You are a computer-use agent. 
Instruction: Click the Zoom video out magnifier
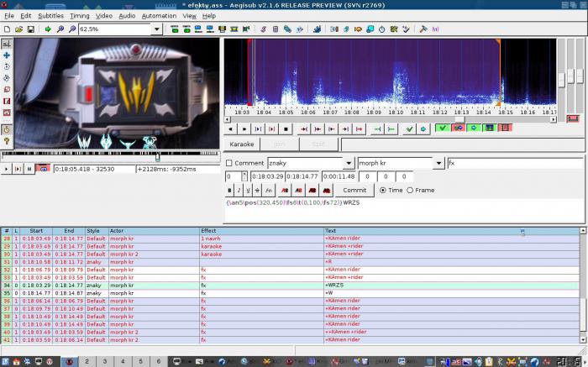[72, 29]
